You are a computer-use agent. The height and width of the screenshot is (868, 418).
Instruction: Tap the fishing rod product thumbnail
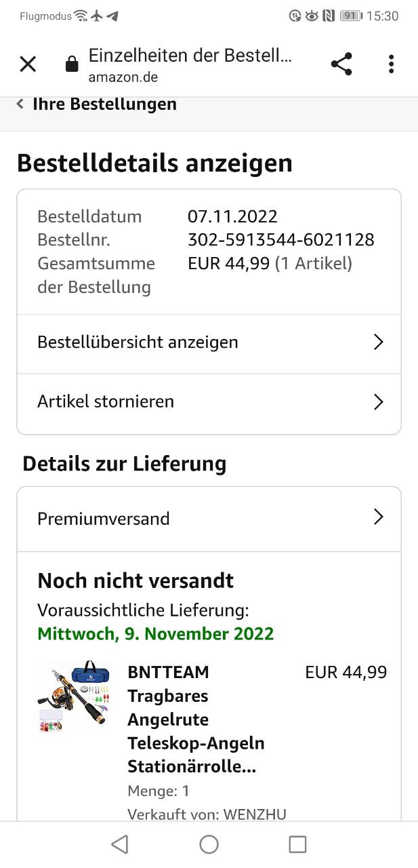click(x=73, y=696)
